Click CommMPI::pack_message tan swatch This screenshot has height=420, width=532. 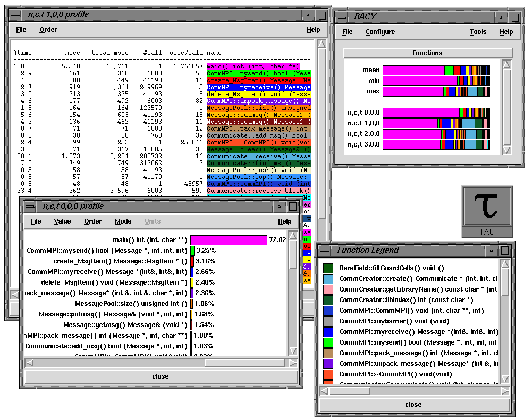328,353
